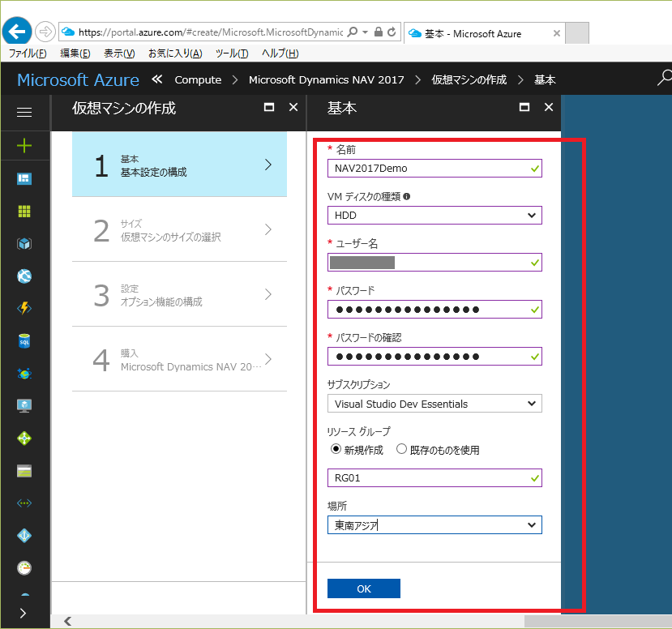Open Monitor gauge icon in sidebar
This screenshot has height=629, width=672.
pos(24,568)
